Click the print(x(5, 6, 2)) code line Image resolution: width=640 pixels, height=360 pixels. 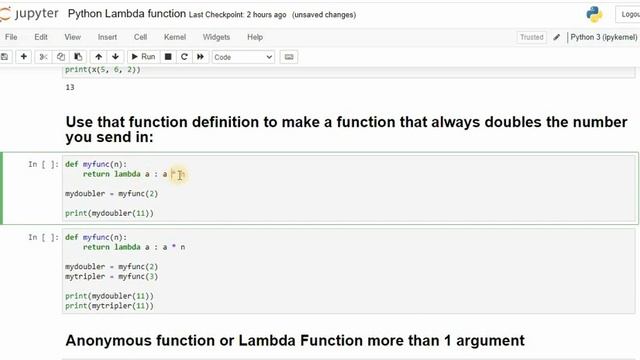click(x=102, y=69)
